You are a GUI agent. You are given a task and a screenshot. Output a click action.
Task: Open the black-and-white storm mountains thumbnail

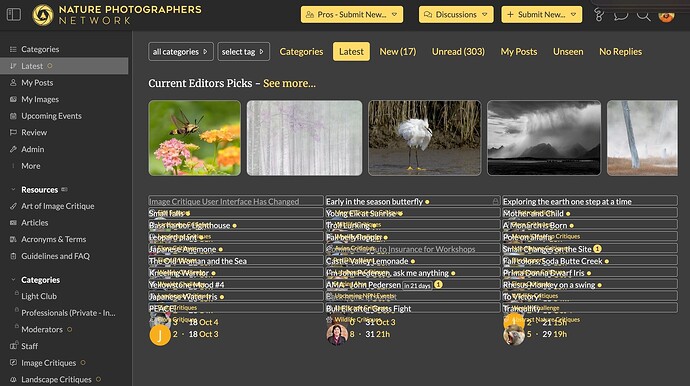(x=544, y=138)
